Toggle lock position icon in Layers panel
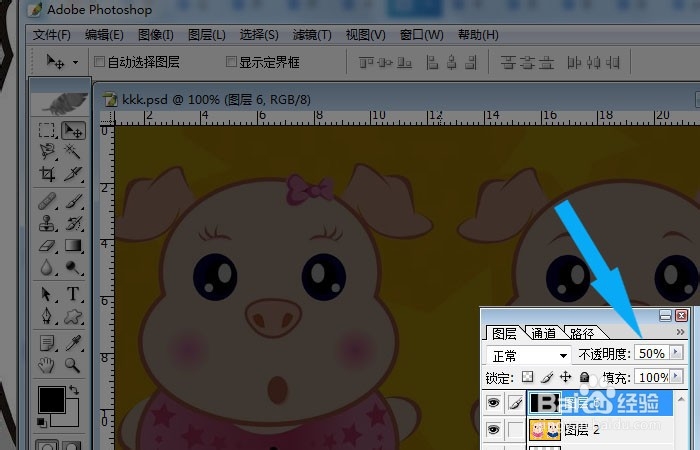700x450 pixels. pos(566,377)
